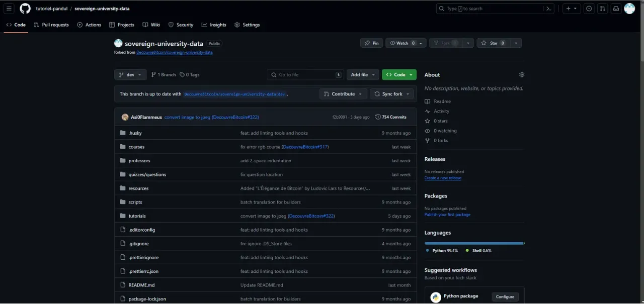Star the repository
Image resolution: width=644 pixels, height=304 pixels.
491,43
